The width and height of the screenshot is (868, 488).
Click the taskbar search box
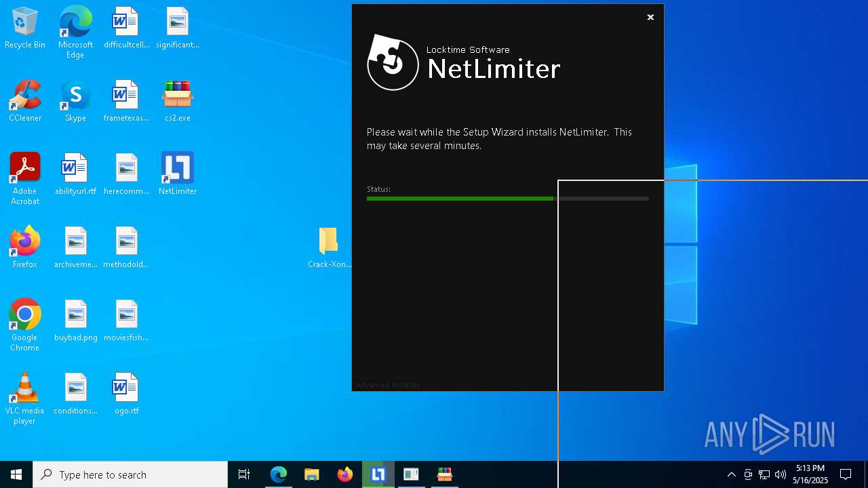tap(130, 474)
